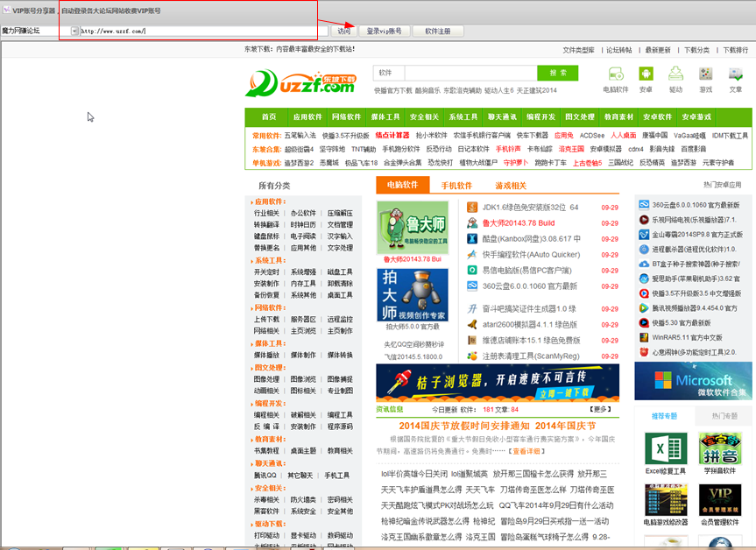
Task: Click the 【更多】 link
Action: 600,409
